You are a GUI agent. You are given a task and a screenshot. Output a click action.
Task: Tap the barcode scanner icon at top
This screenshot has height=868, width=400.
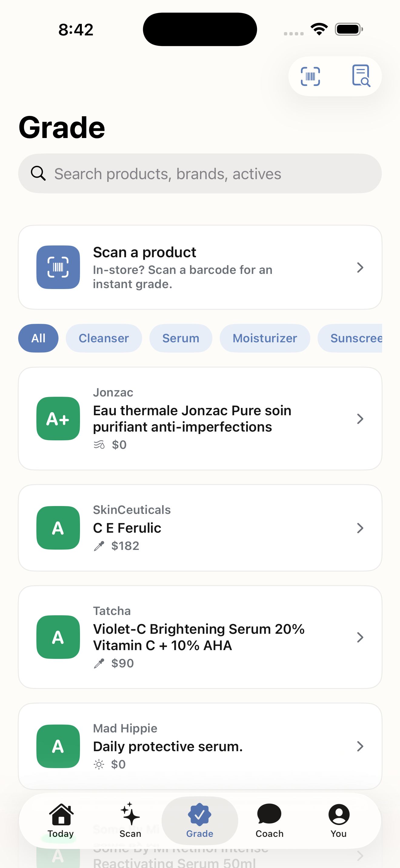[310, 77]
